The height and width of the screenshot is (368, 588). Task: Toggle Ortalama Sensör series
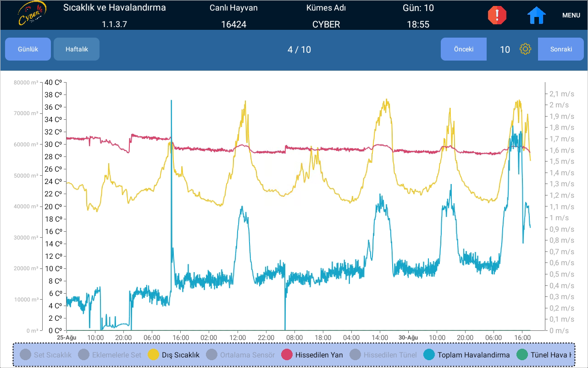(240, 355)
